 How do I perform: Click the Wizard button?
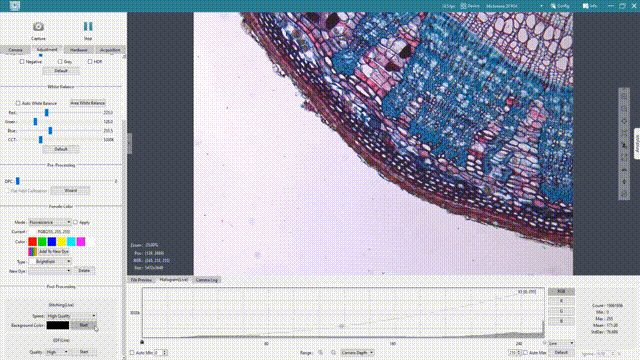tap(71, 190)
